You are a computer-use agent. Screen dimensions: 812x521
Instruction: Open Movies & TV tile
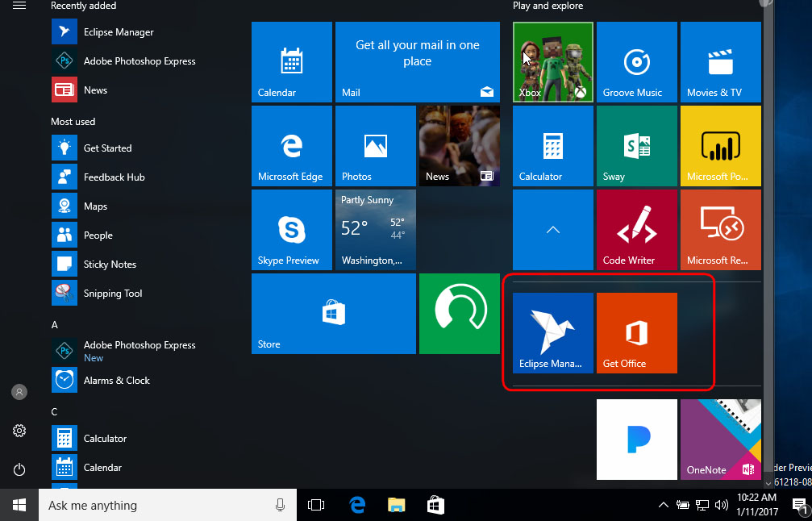pos(720,61)
